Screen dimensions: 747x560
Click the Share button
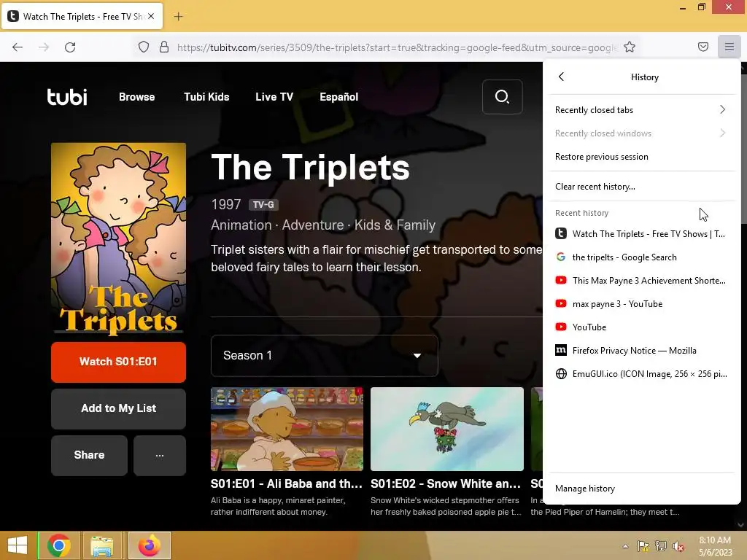coord(89,455)
